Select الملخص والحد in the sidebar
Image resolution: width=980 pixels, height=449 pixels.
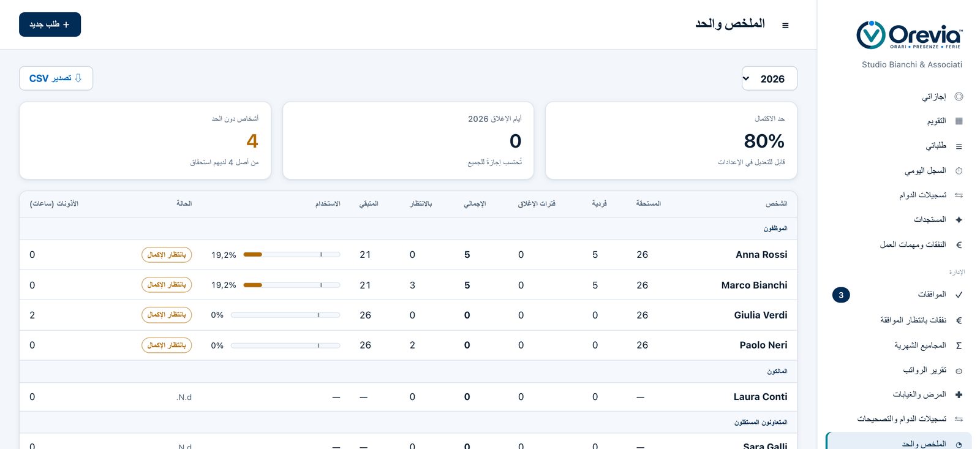pos(898,442)
